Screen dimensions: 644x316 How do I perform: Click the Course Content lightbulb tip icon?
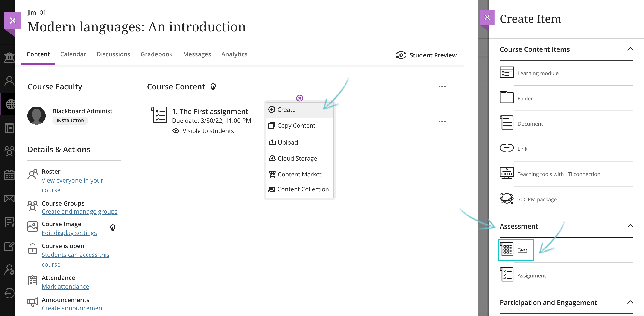(x=213, y=87)
